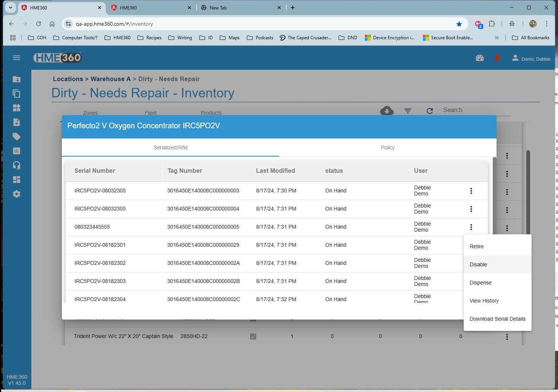Focus the inventory Search field
This screenshot has width=558, height=392.
[x=477, y=110]
